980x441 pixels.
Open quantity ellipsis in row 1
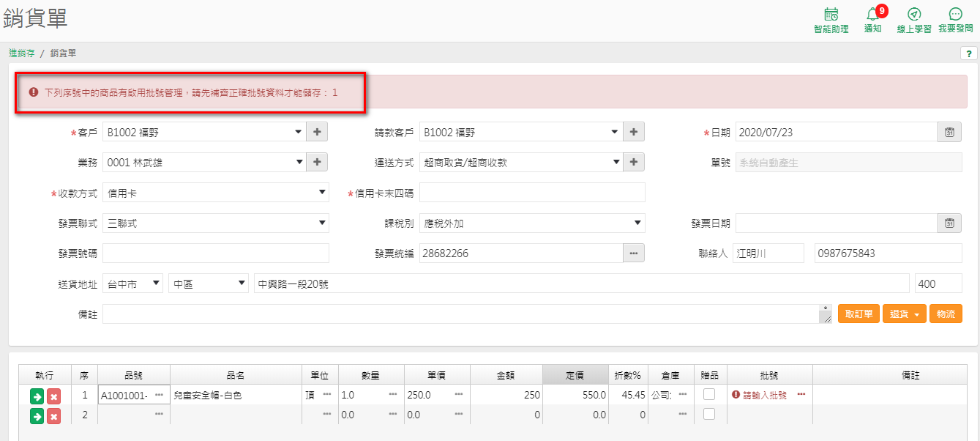(x=393, y=395)
